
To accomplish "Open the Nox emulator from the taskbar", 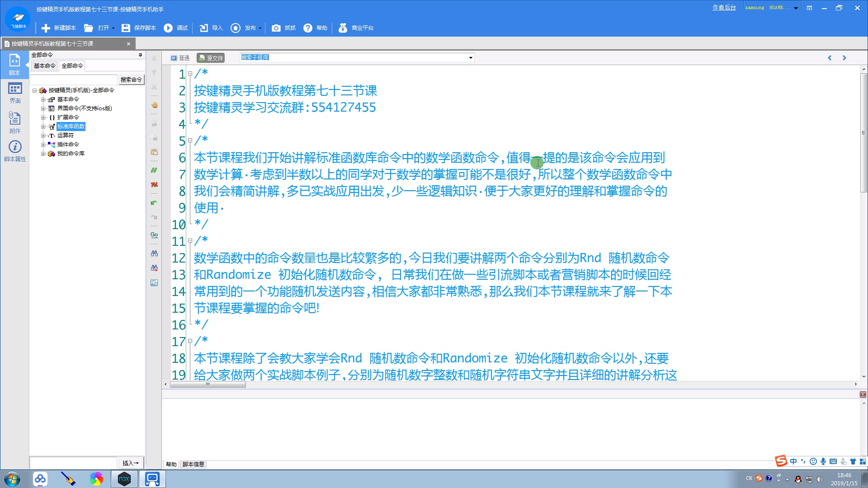I will coord(124,479).
